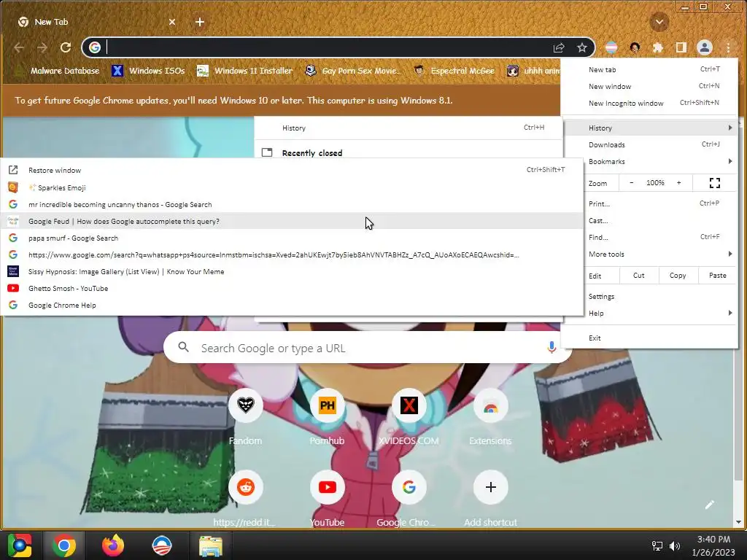This screenshot has height=560, width=747.
Task: Choose Find... in the menu
Action: [x=660, y=237]
